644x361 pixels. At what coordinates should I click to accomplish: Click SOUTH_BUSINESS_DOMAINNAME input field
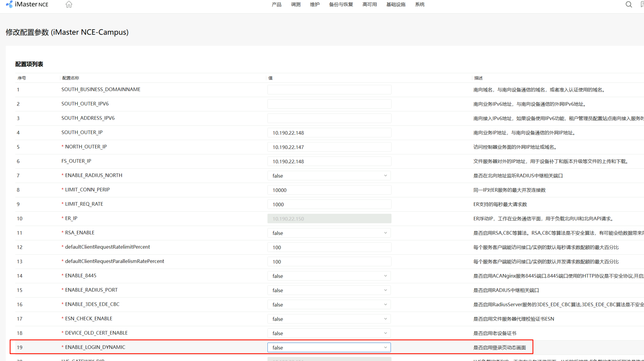329,90
